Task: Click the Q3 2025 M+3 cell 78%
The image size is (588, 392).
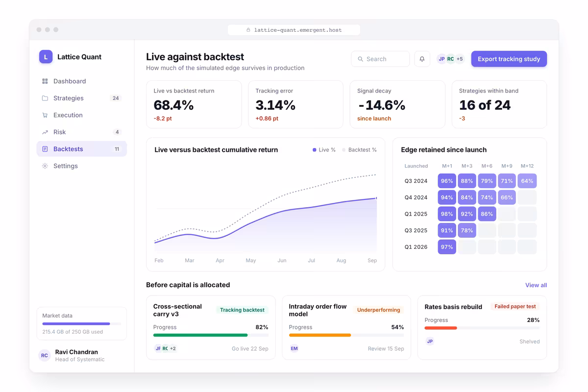Action: (x=467, y=230)
